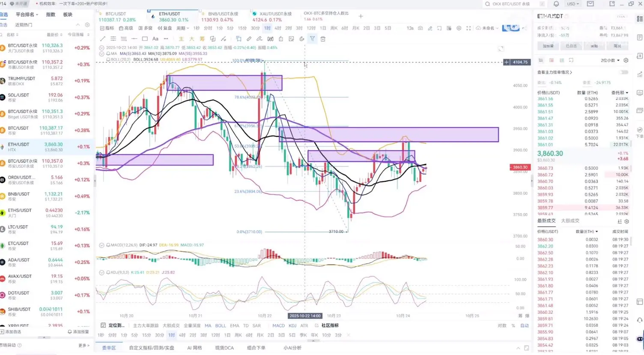644x355 pixels.
Task: Open the USD currency dropdown
Action: point(572,4)
